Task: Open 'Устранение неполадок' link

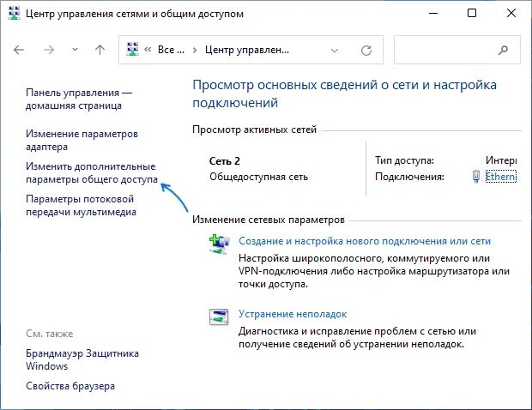Action: pyautogui.click(x=293, y=314)
